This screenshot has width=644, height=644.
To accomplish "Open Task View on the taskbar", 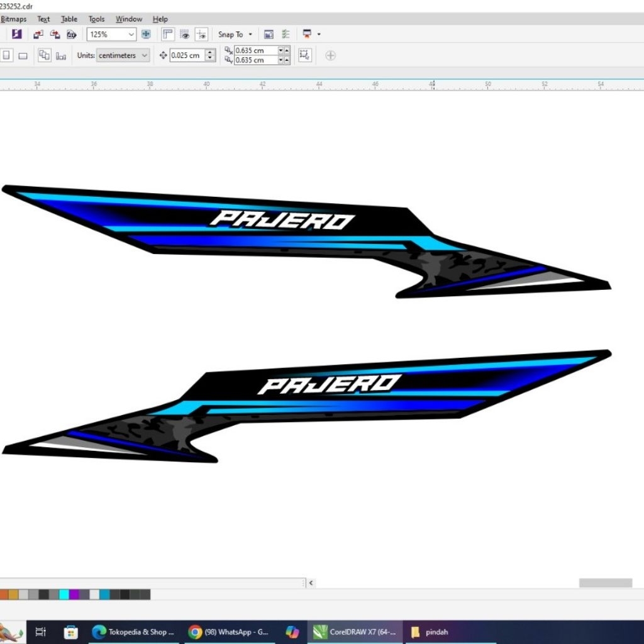I will 41,631.
